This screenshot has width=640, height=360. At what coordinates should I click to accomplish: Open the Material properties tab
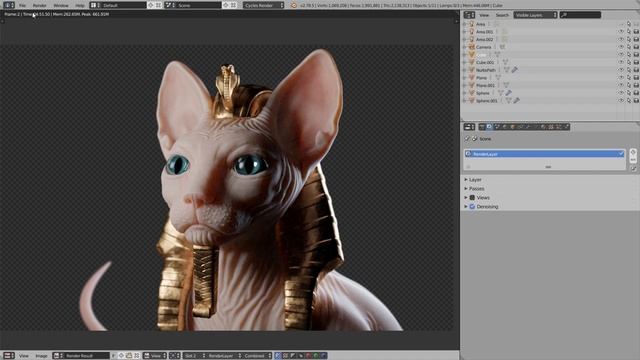(x=543, y=127)
